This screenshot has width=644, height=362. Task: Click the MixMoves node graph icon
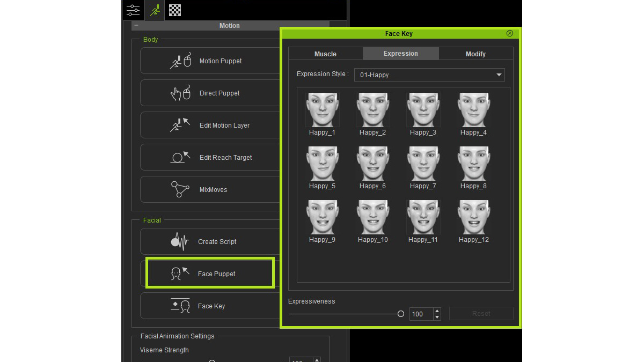pos(180,189)
